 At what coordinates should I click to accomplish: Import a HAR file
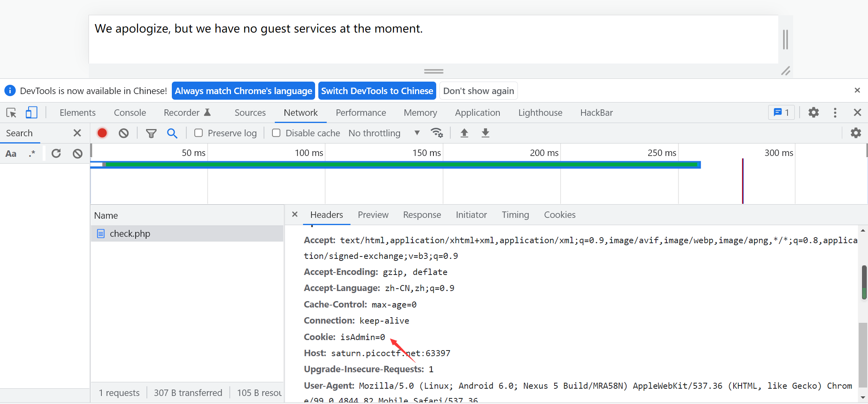[464, 133]
